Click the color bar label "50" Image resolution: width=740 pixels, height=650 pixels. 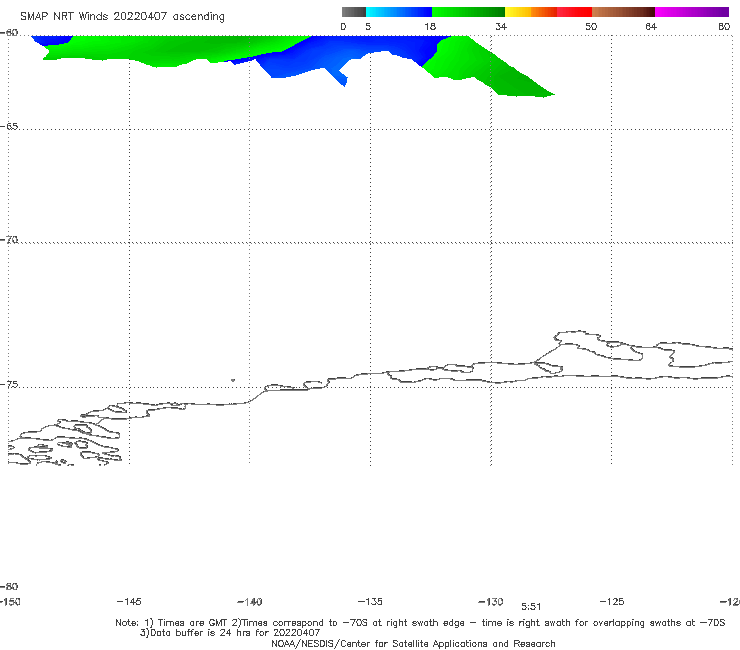(591, 26)
